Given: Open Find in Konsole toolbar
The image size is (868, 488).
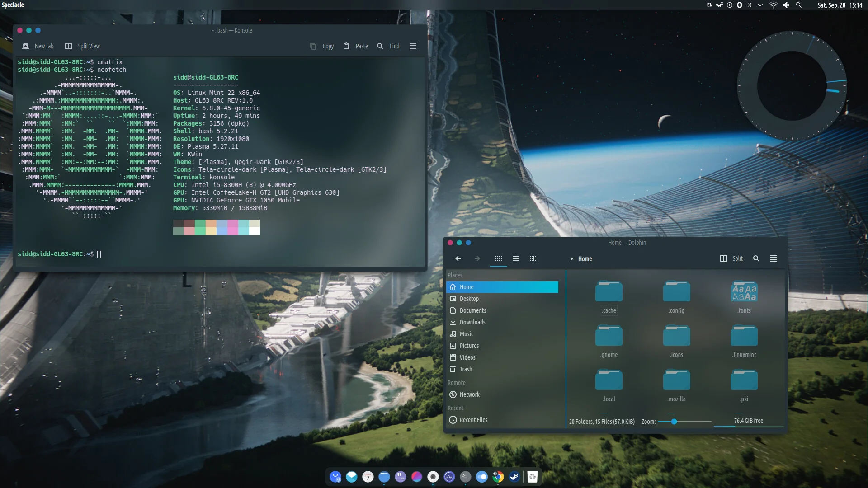Looking at the screenshot, I should [388, 46].
